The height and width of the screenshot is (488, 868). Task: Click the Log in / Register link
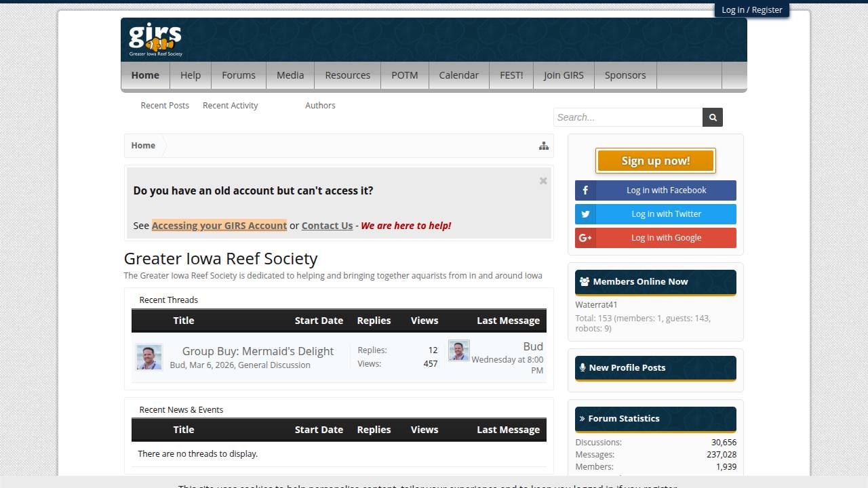click(751, 9)
